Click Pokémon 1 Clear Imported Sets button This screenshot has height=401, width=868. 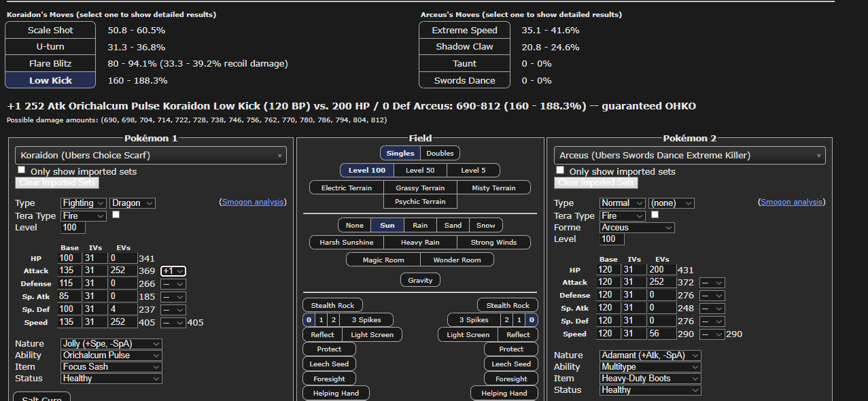point(57,183)
